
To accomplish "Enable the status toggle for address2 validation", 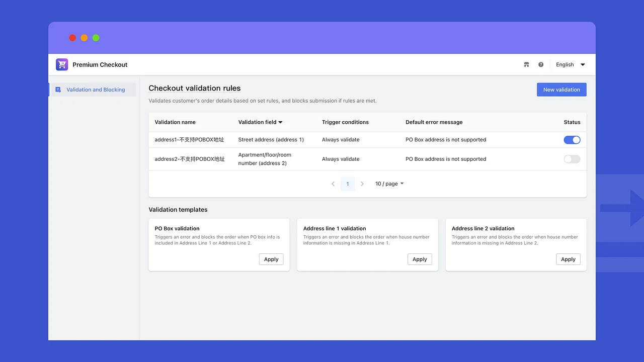I will pos(572,159).
